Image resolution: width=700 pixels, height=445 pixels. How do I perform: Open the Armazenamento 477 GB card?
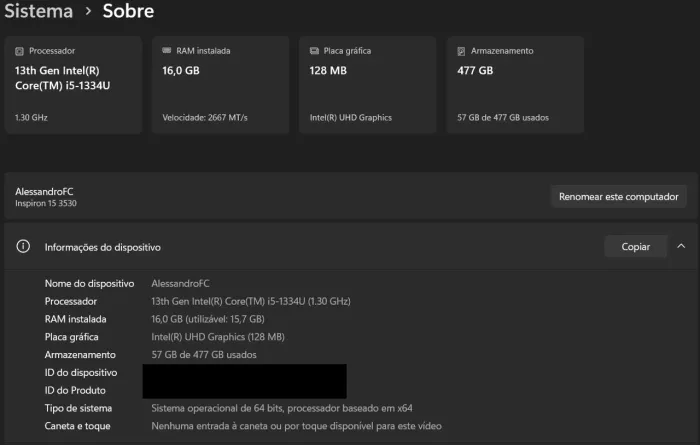point(515,85)
